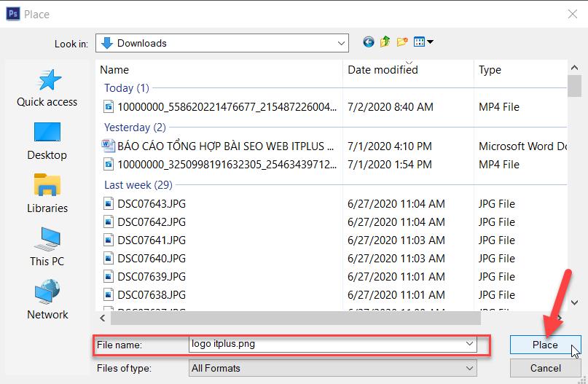Sort files by Date modified column
The image size is (588, 384).
coord(383,70)
